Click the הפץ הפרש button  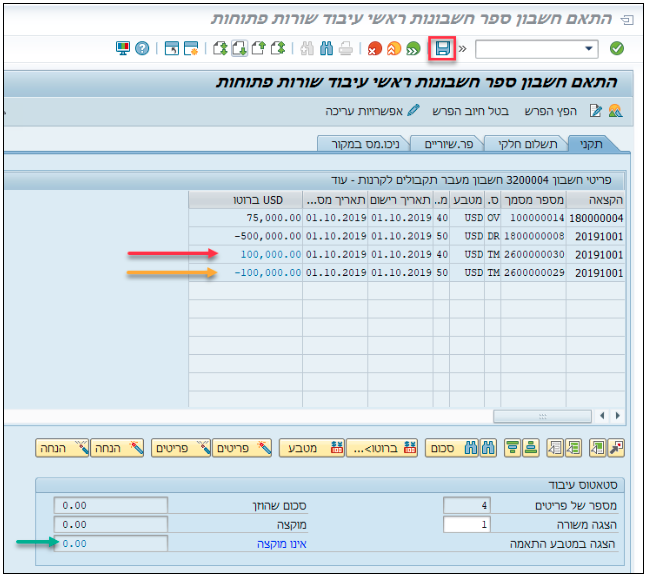tap(550, 111)
